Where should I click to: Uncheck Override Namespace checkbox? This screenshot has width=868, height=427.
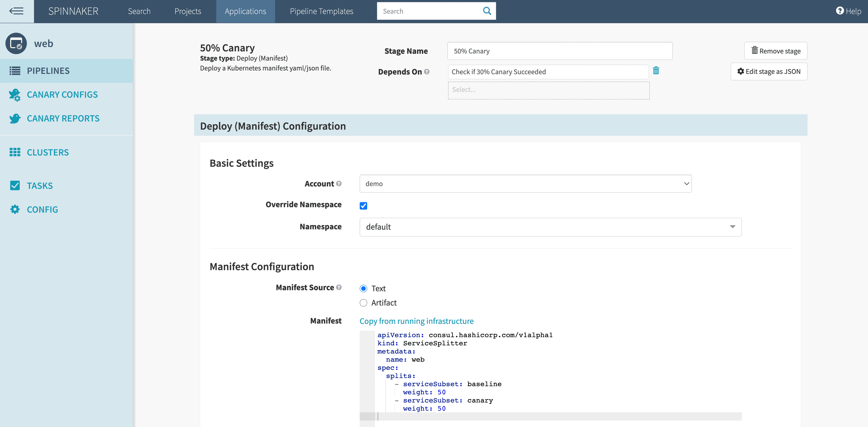pos(363,206)
